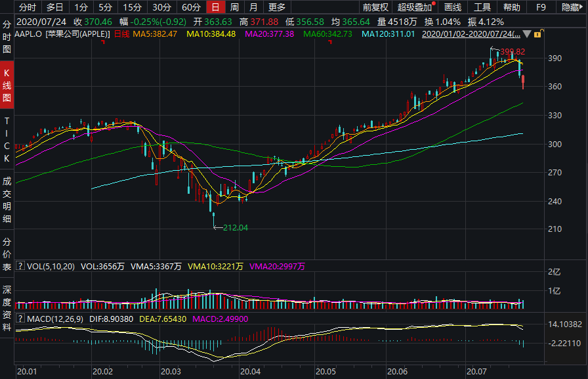Open 超级叠加 with red notification dot
The height and width of the screenshot is (379, 588).
pos(416,7)
